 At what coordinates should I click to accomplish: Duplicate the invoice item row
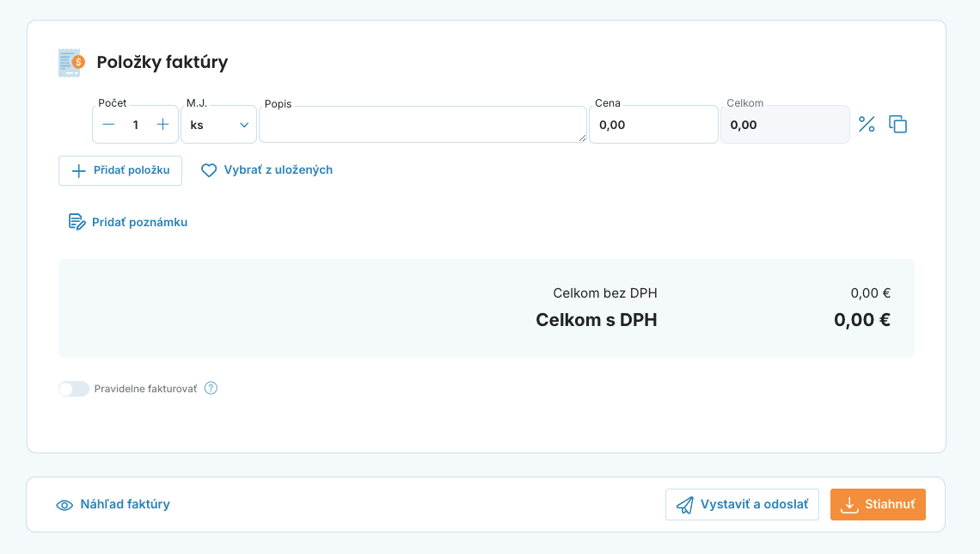click(897, 125)
